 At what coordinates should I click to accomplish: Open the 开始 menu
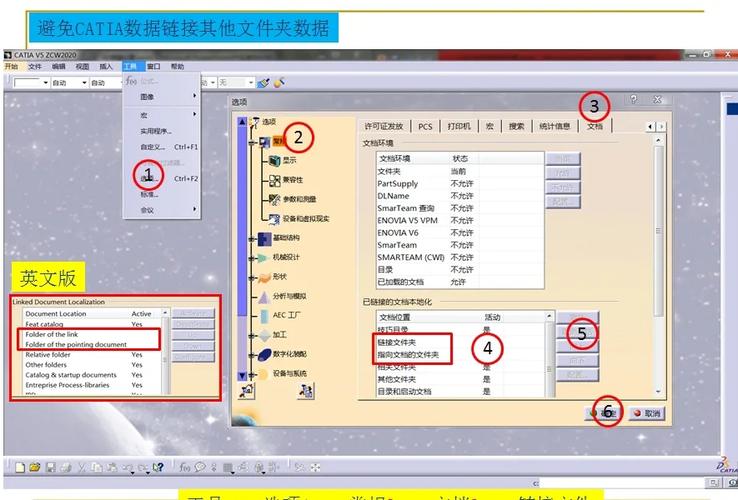[11, 66]
